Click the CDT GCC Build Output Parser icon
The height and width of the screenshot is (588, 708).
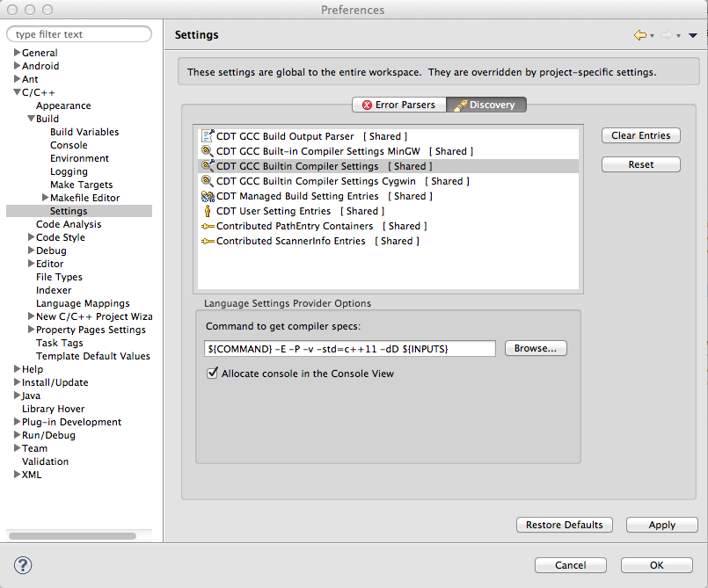coord(208,136)
